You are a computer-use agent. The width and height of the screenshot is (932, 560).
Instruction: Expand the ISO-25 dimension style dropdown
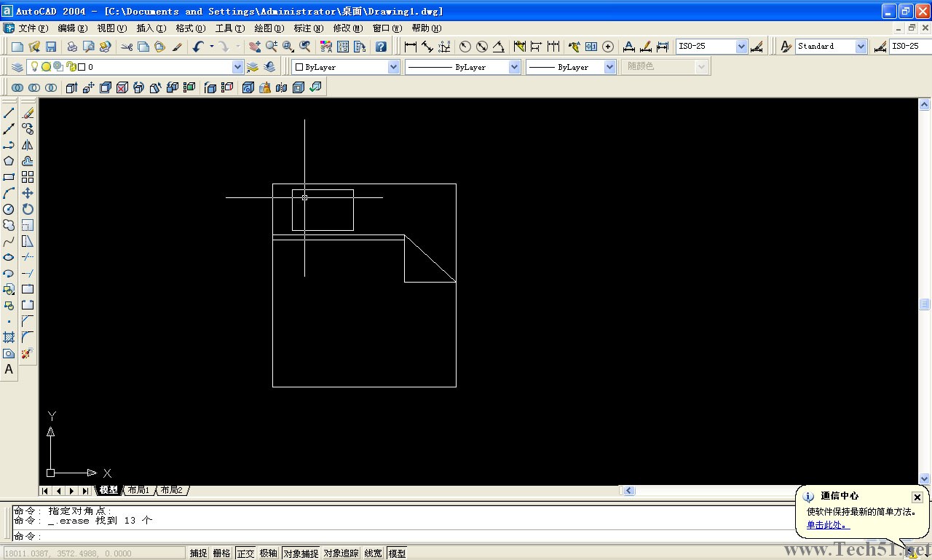coord(741,47)
